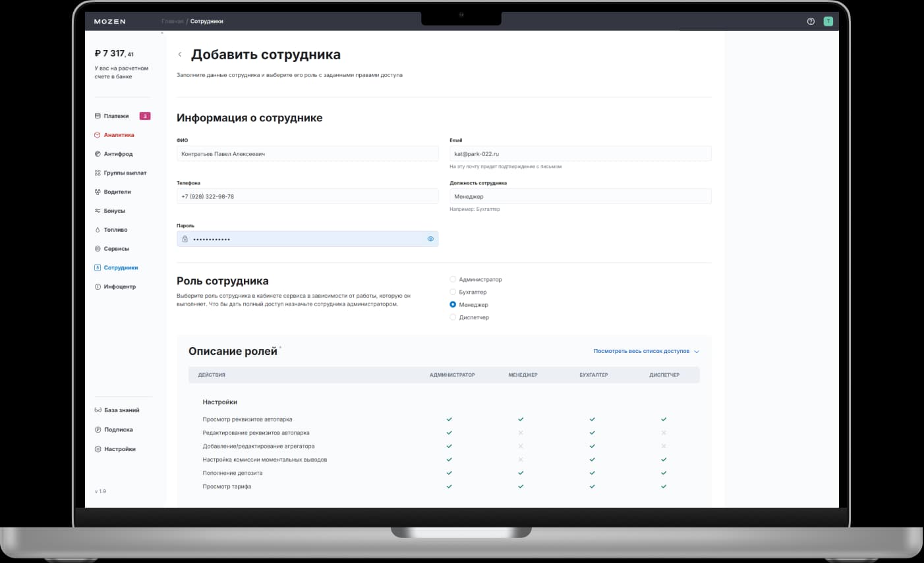Click row Пополнение депозита

pyautogui.click(x=444, y=473)
